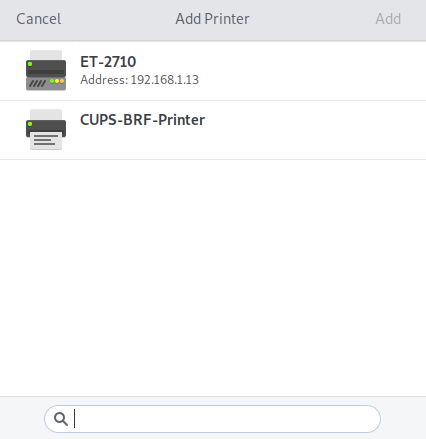The image size is (426, 439).
Task: Click header bar between Cancel and title
Action: (x=118, y=19)
